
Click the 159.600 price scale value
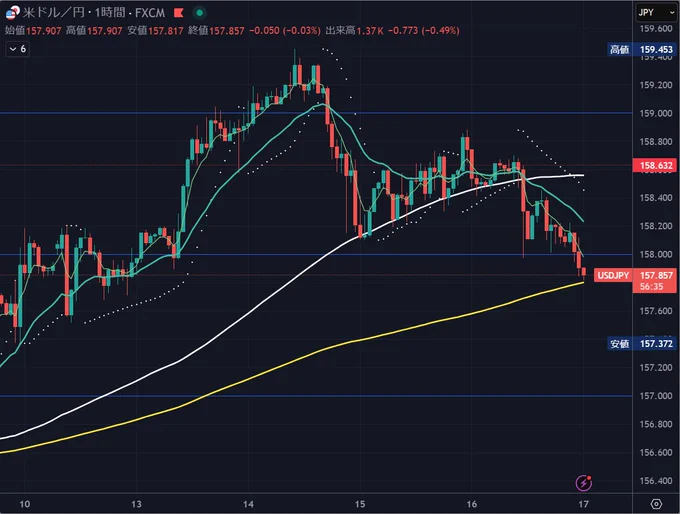pos(656,29)
